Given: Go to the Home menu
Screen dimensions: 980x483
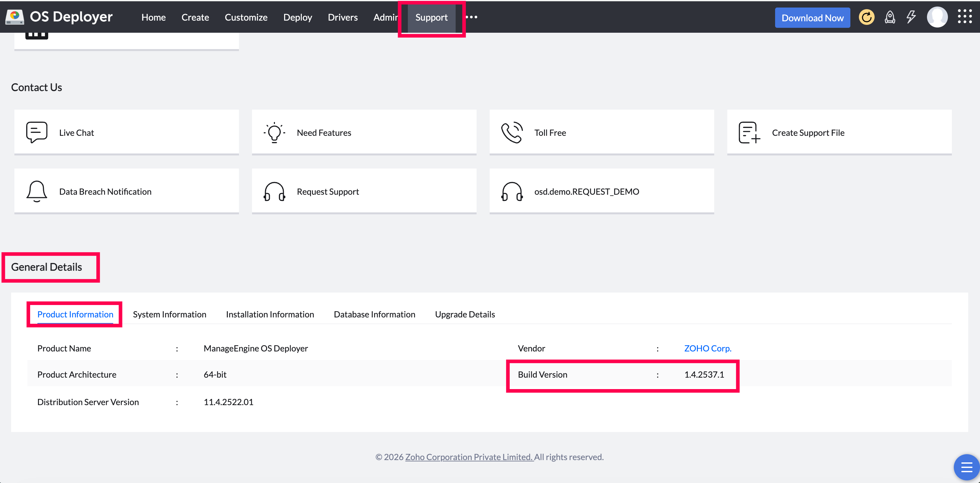Looking at the screenshot, I should [153, 17].
